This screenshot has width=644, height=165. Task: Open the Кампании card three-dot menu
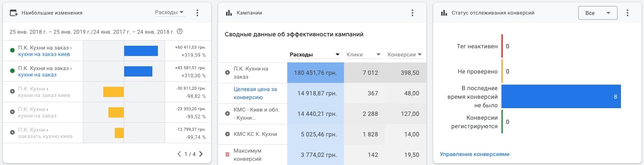(412, 13)
